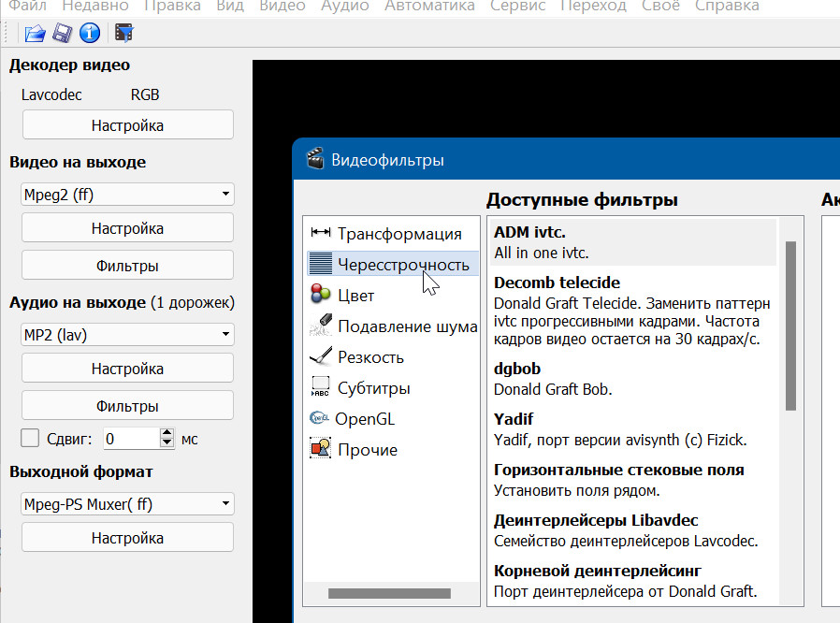Viewport: 840px width, 623px height.
Task: Toggle the Сдвиг checkbox
Action: [x=30, y=438]
